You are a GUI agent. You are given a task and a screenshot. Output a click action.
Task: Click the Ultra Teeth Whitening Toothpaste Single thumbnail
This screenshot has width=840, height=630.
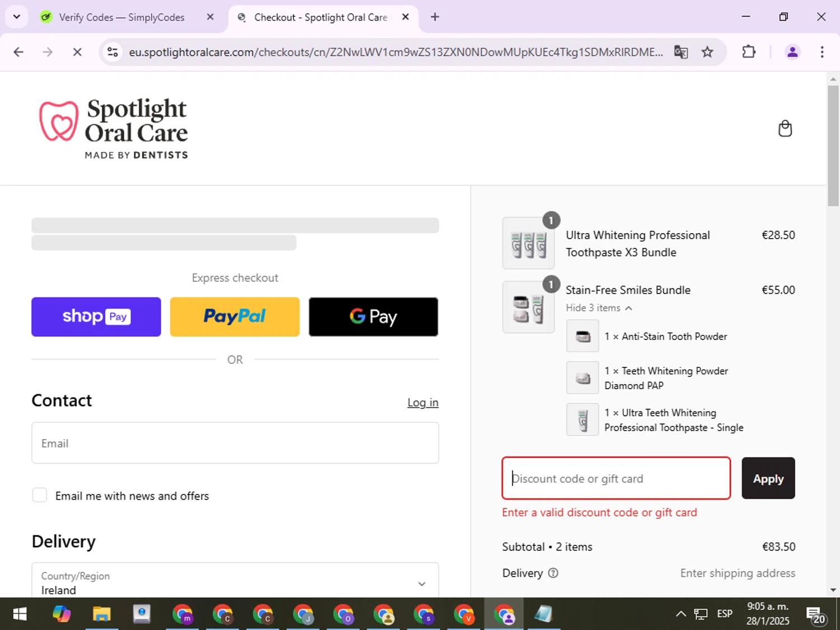pyautogui.click(x=582, y=419)
